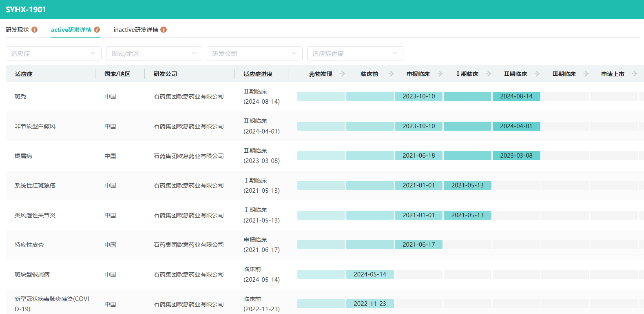This screenshot has height=314, width=644.
Task: Expand the 国家/地区 filter dropdown
Action: coord(154,53)
